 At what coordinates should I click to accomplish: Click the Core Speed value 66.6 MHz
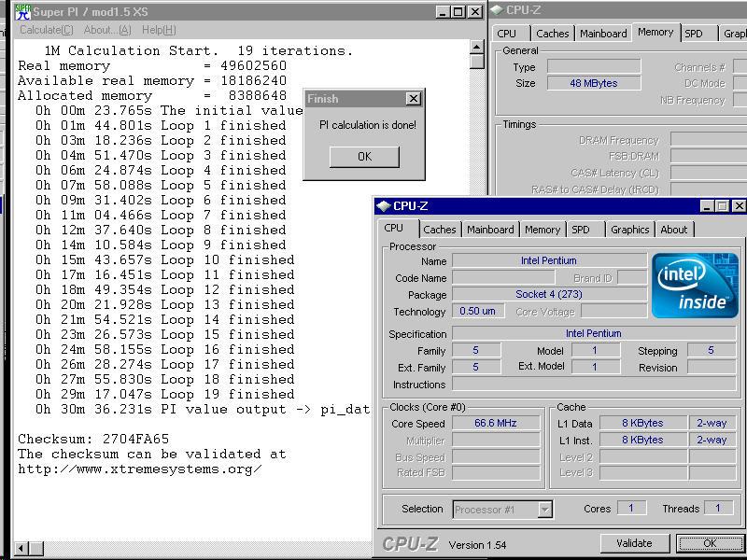tap(496, 423)
